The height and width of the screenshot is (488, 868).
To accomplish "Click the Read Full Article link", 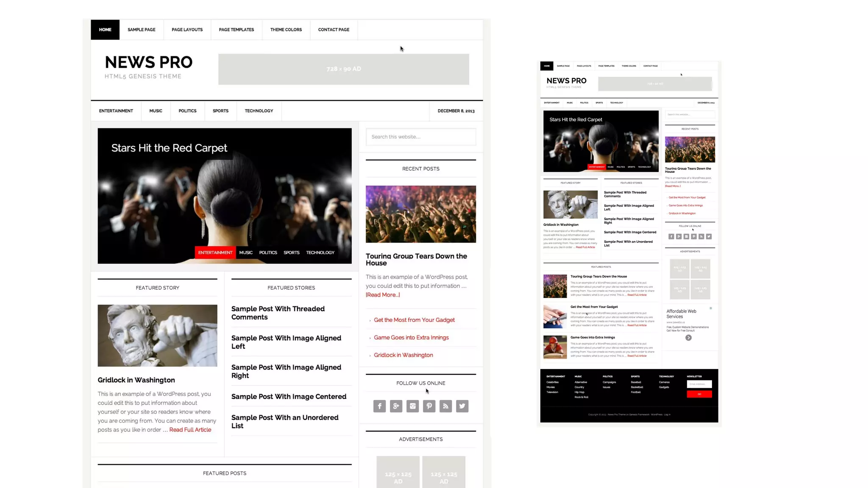I will click(x=190, y=430).
